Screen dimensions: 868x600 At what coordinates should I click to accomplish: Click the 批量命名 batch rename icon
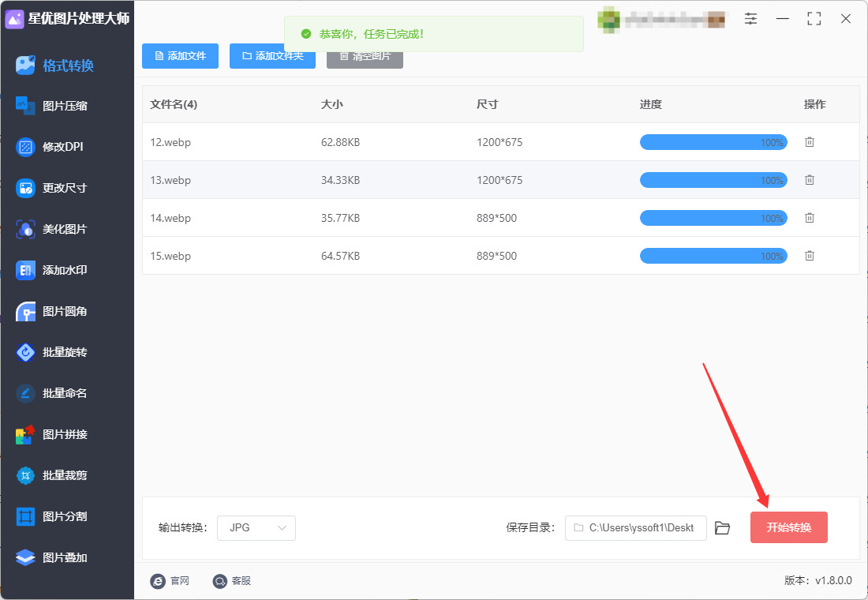pyautogui.click(x=25, y=393)
